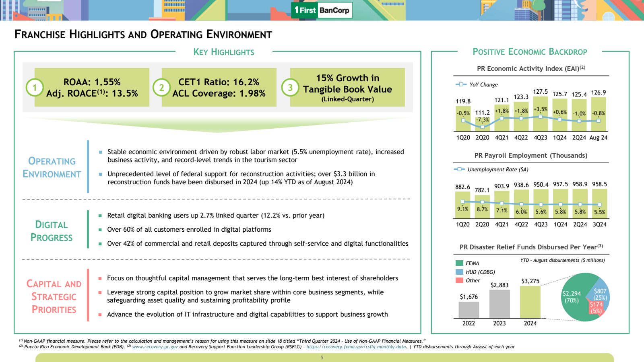Select the CET1 Ratio: 16.2% highlight box
The width and height of the screenshot is (644, 362).
point(219,87)
